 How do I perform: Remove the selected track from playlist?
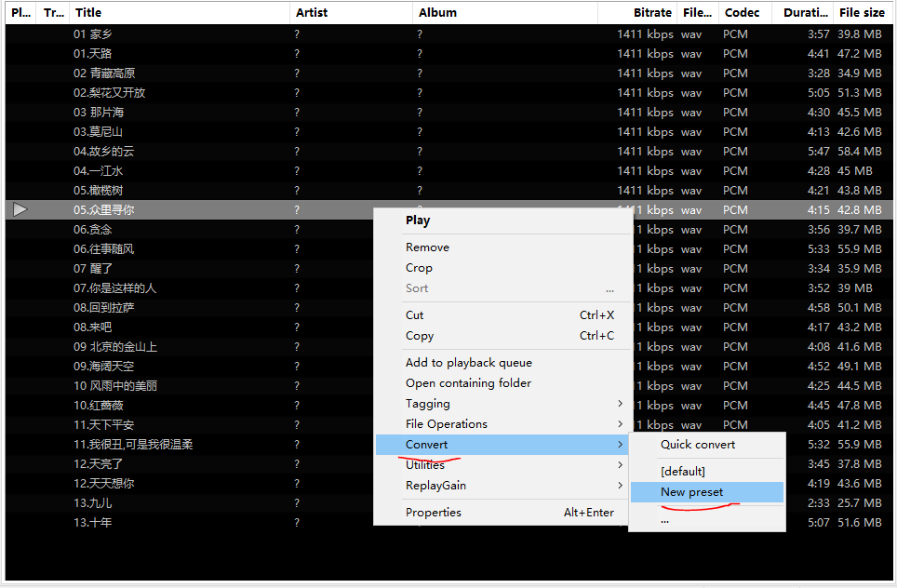(x=427, y=247)
